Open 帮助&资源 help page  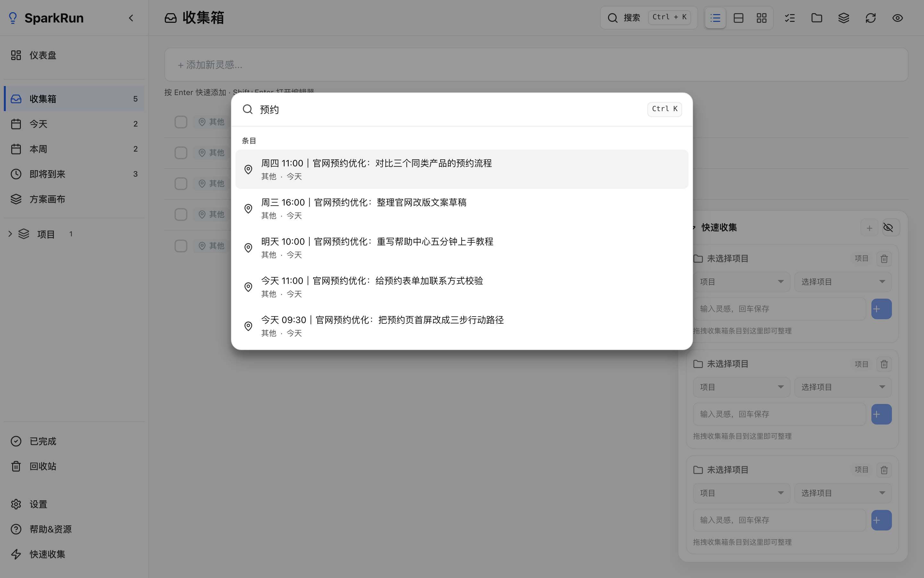click(74, 529)
